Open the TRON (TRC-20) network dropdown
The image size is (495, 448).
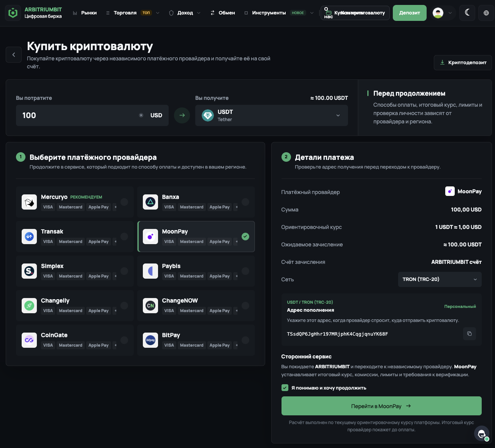click(440, 279)
